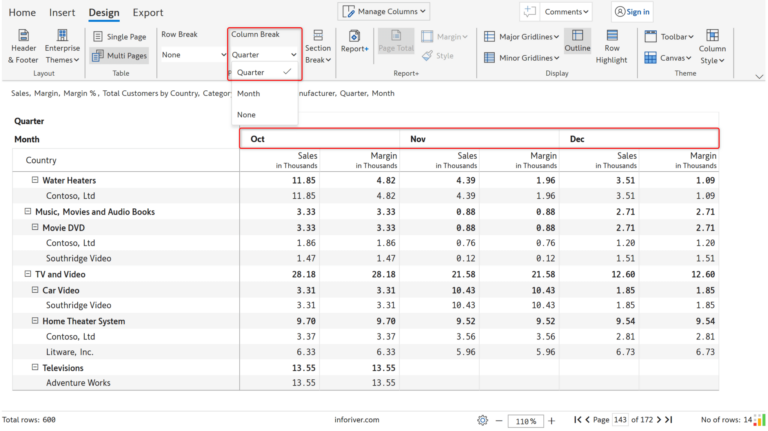Go to the last page
The image size is (768, 431).
pos(669,420)
